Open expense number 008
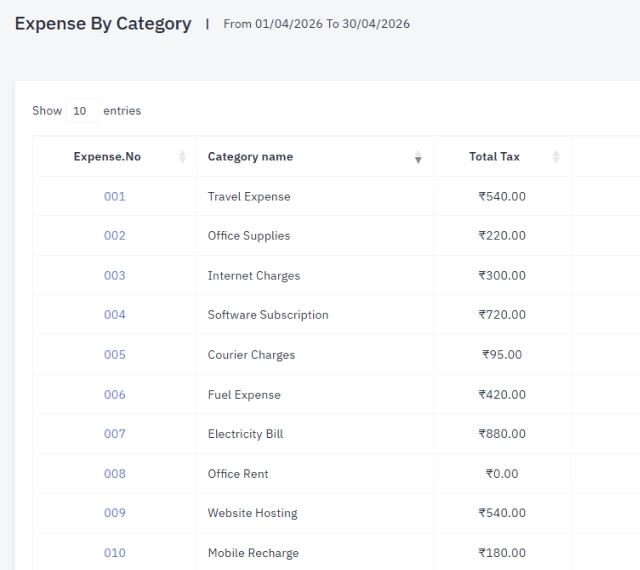 [x=115, y=474]
